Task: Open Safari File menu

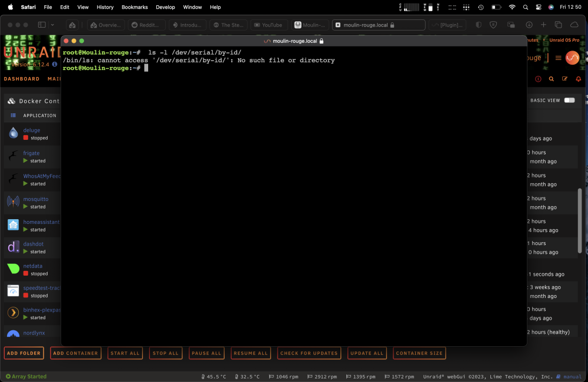Action: pos(48,7)
